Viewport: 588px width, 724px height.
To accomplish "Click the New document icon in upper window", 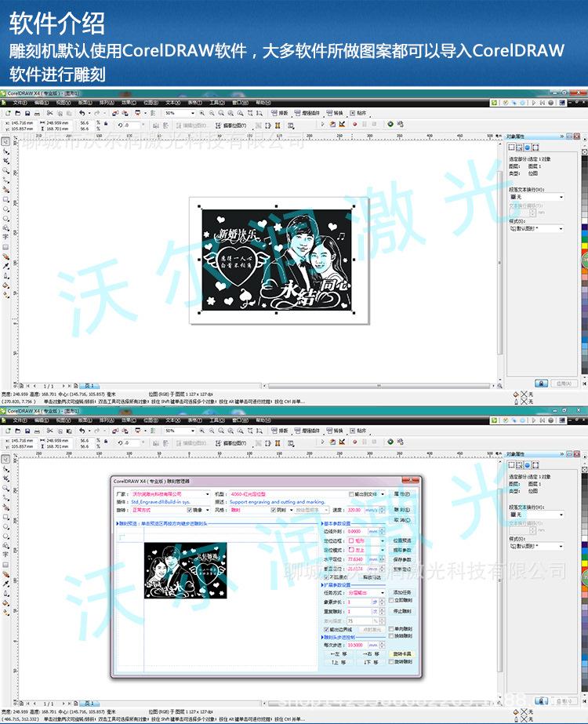I will [8, 113].
